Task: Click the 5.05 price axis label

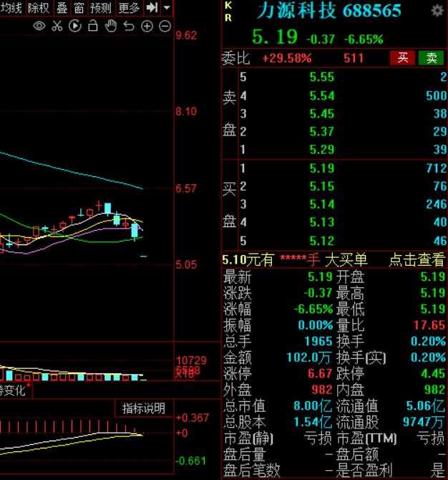Action: [x=186, y=265]
